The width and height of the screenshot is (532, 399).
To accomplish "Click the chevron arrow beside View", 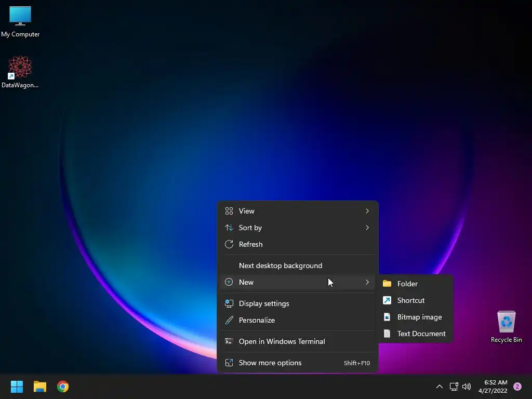I will pyautogui.click(x=367, y=211).
